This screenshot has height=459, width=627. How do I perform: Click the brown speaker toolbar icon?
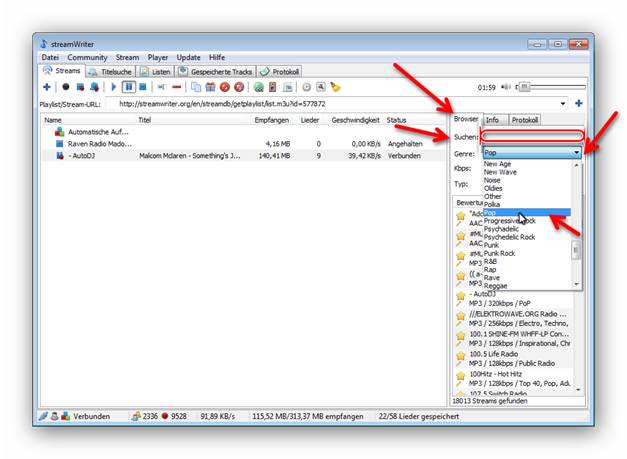tap(273, 87)
